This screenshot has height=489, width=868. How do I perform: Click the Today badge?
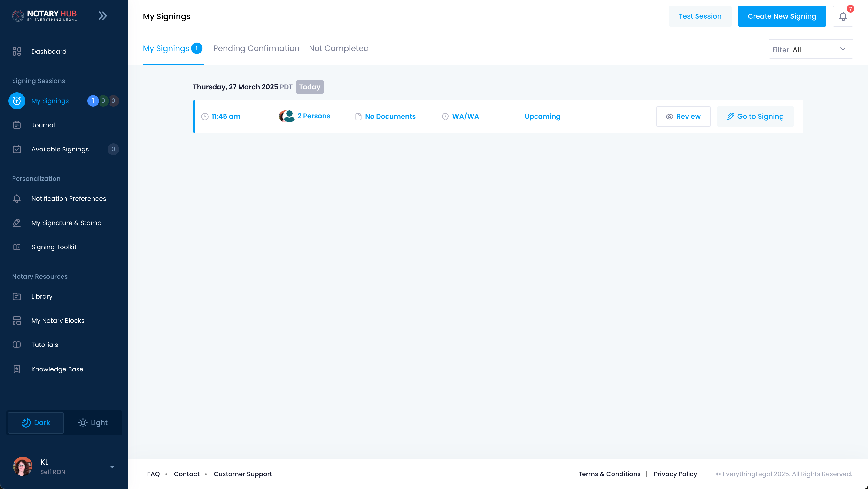(310, 87)
